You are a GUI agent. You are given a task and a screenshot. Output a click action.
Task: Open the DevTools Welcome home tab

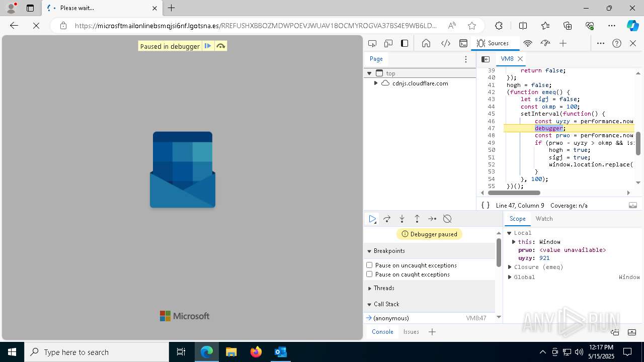click(x=426, y=43)
